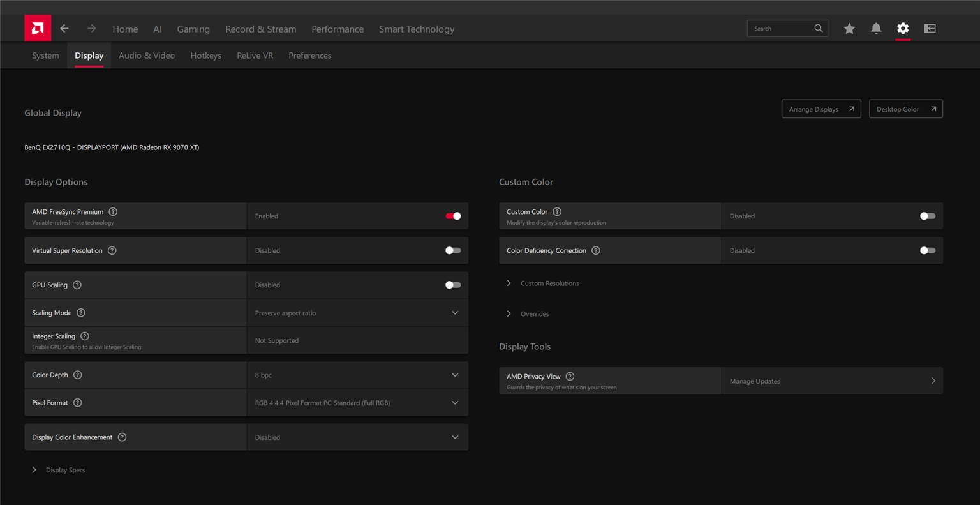Open Display Color Enhancement dropdown

point(357,437)
